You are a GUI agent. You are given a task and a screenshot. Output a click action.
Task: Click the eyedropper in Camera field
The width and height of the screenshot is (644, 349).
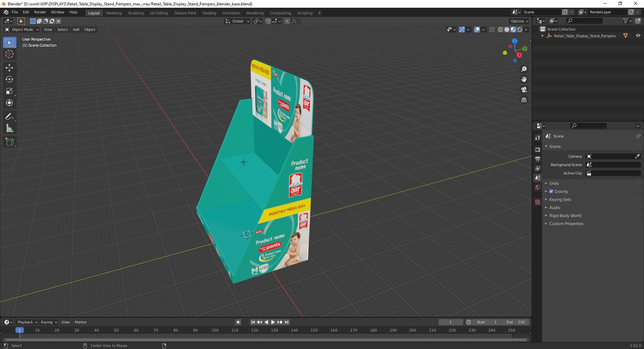[637, 156]
